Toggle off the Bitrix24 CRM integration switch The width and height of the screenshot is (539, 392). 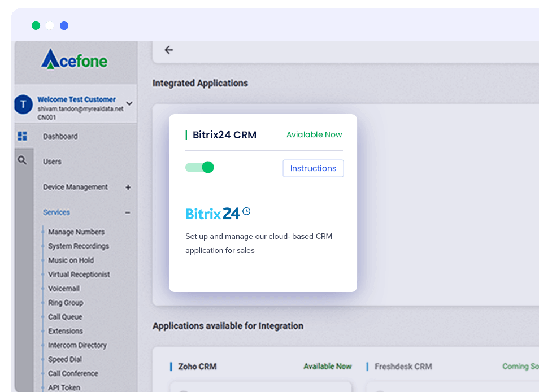pos(199,167)
